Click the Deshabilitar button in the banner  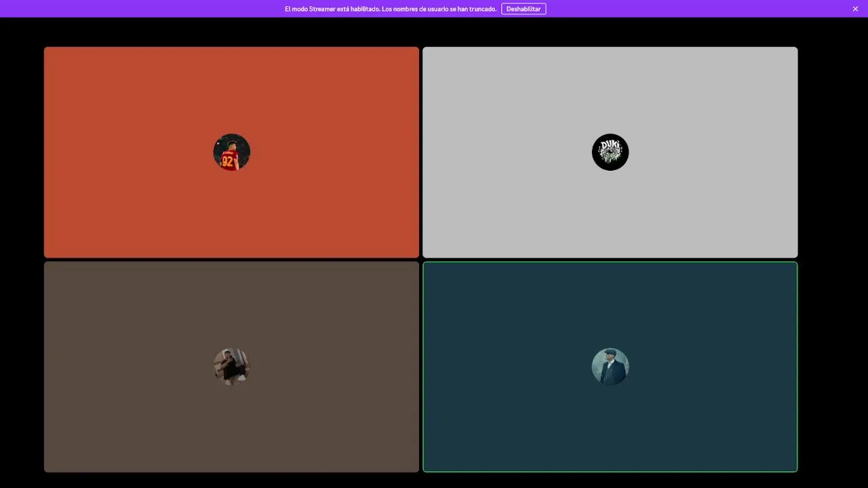pyautogui.click(x=524, y=9)
